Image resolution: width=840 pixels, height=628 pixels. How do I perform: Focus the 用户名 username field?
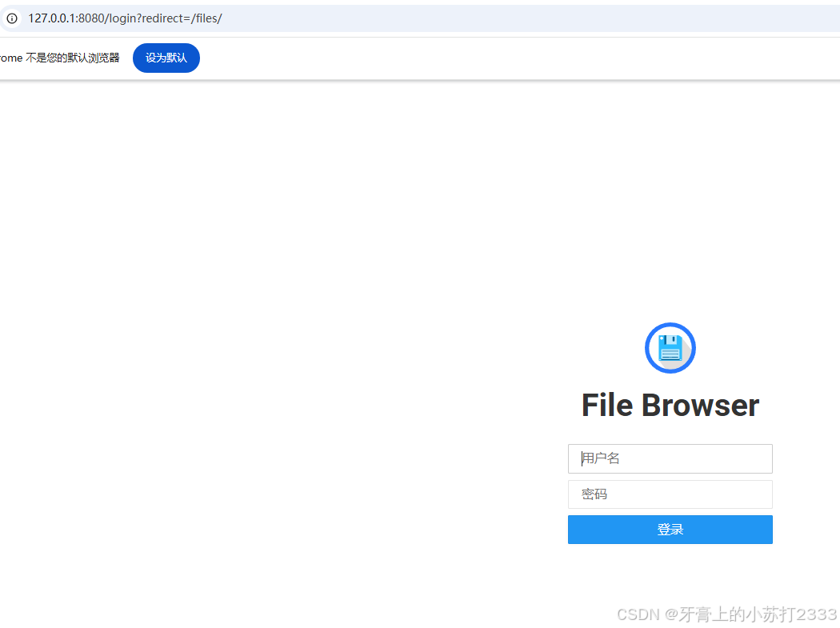tap(670, 458)
